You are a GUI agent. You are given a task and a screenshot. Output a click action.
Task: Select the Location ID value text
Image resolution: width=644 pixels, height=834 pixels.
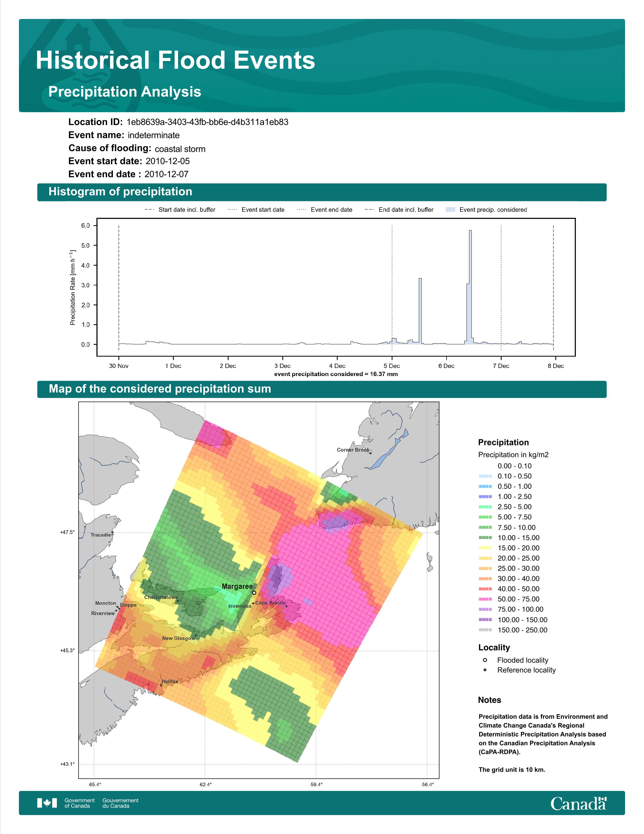click(x=207, y=122)
